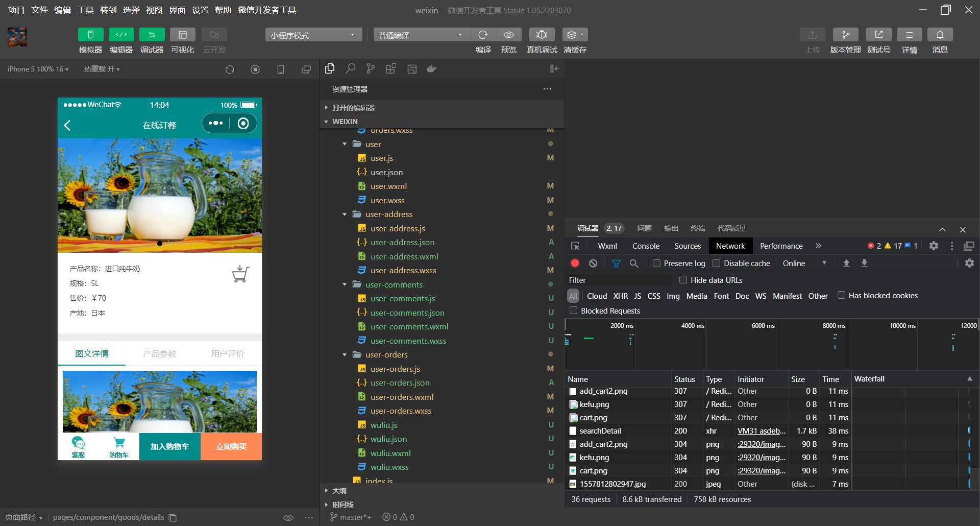This screenshot has height=526, width=980.
Task: Enable the Preserve log checkbox
Action: 657,264
